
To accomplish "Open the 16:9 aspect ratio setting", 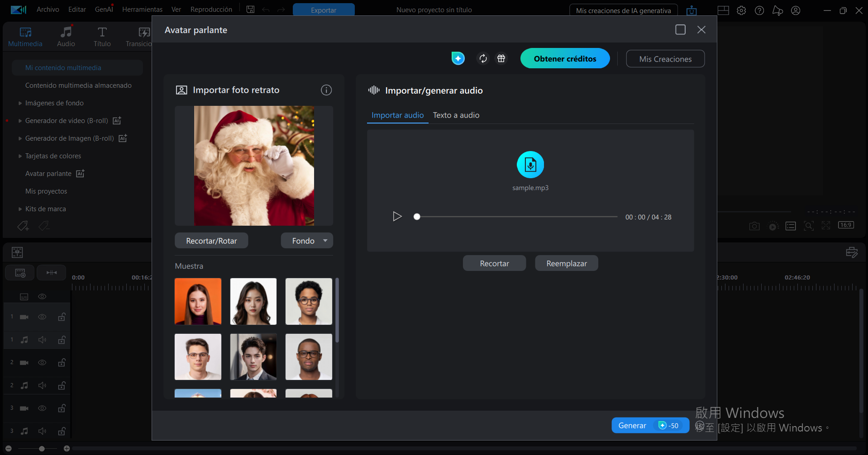I will tap(845, 225).
